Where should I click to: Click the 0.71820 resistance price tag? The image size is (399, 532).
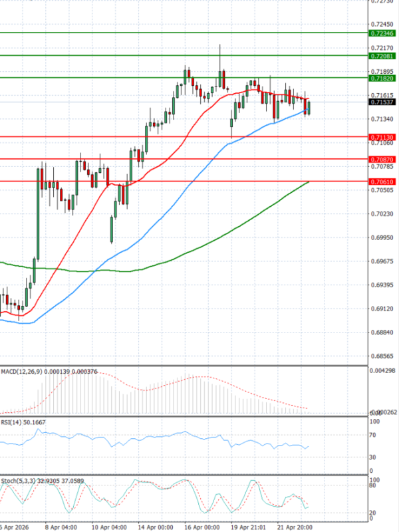click(382, 78)
